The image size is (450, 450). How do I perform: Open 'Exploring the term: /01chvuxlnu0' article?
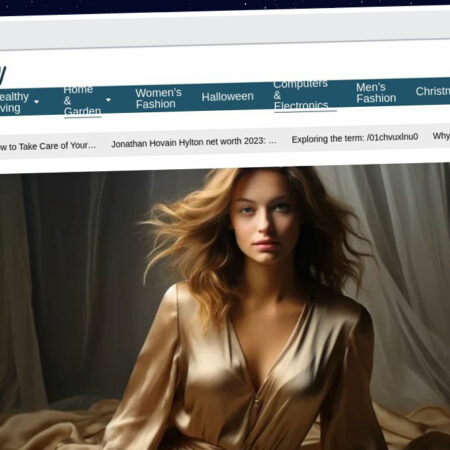point(355,138)
